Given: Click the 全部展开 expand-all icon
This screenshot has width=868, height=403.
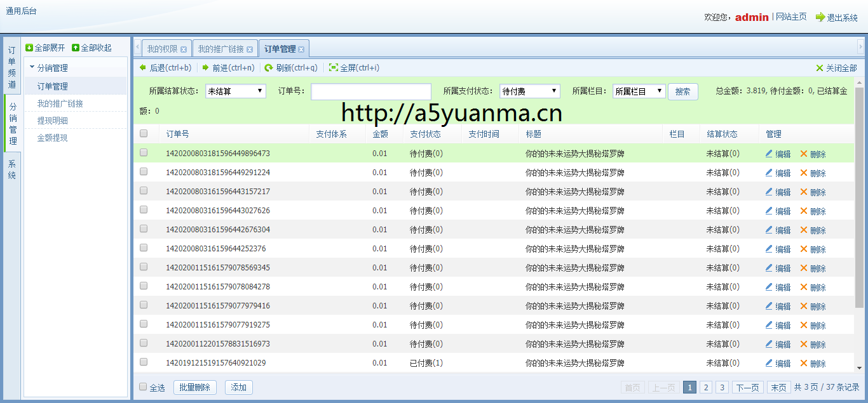Looking at the screenshot, I should (29, 48).
